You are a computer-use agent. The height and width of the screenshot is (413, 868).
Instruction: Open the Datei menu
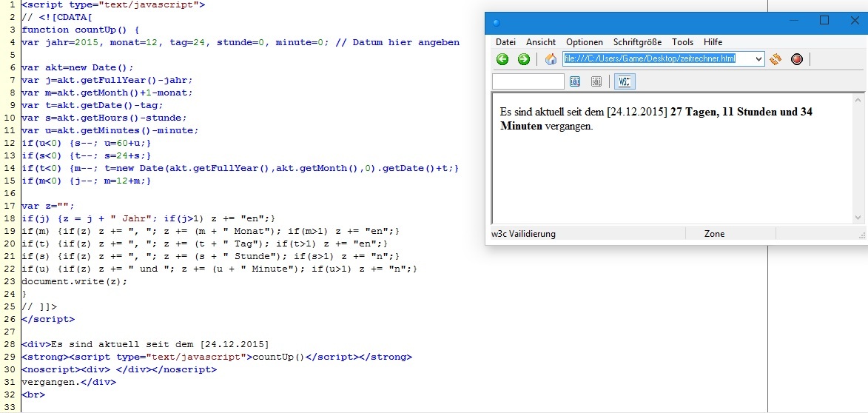pyautogui.click(x=505, y=42)
